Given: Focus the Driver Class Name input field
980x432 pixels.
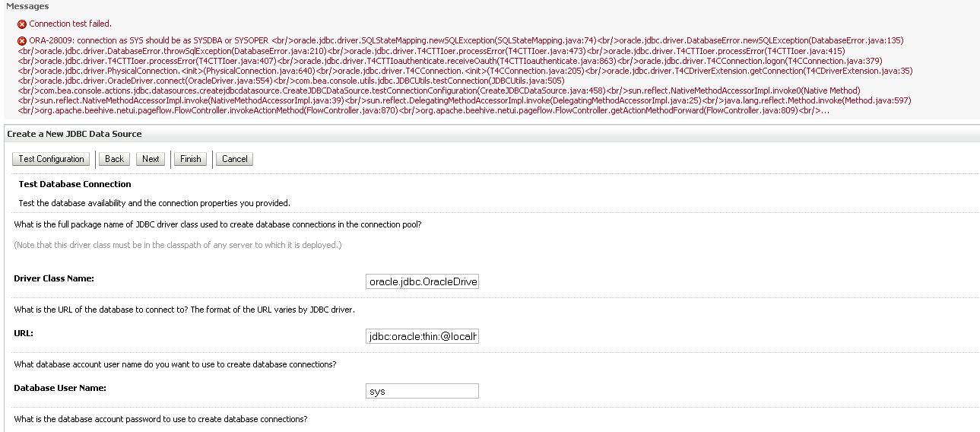Looking at the screenshot, I should pos(422,282).
